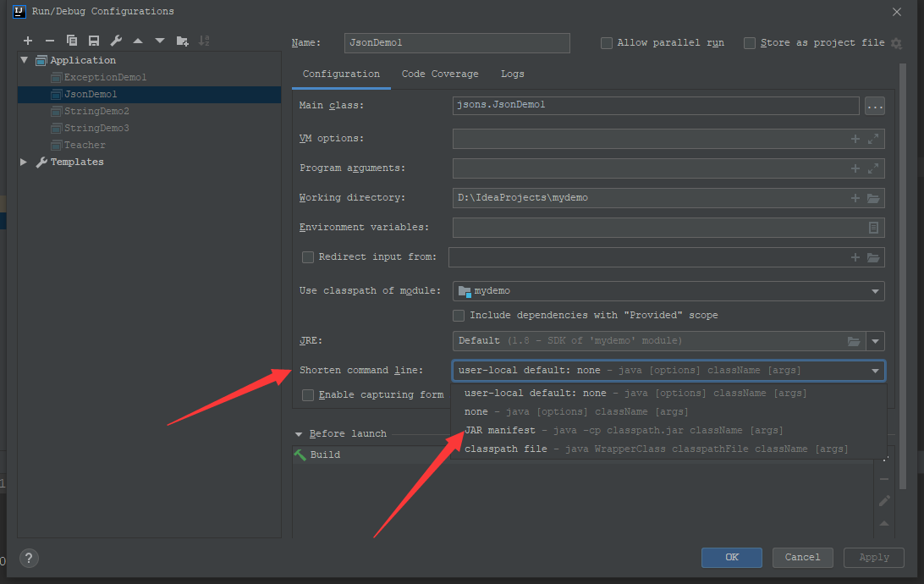Image resolution: width=924 pixels, height=584 pixels.
Task: Expand the VM options field
Action: 873,139
